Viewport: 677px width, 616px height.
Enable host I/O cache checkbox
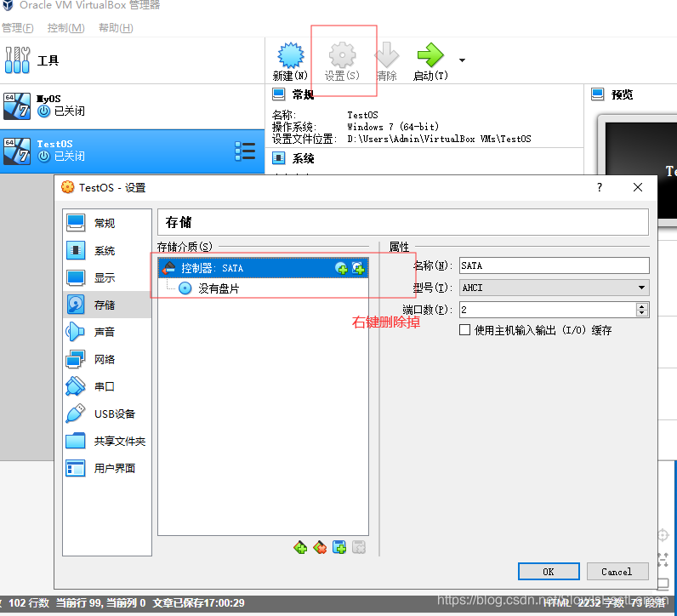[465, 330]
